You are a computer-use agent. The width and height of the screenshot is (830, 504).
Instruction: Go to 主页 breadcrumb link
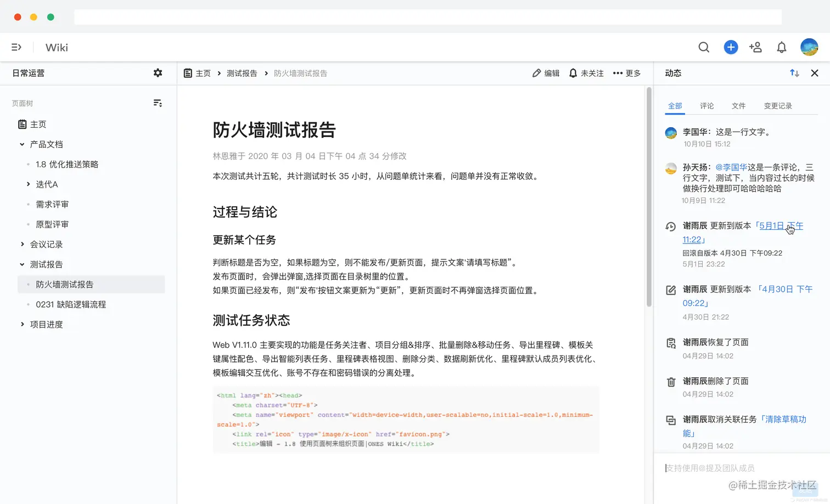click(x=203, y=73)
